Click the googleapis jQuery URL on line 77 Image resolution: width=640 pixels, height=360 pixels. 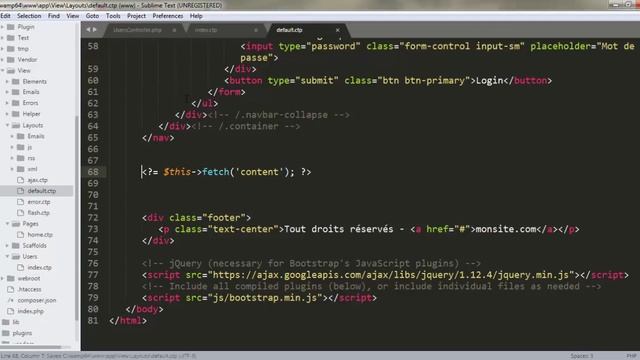click(391, 275)
